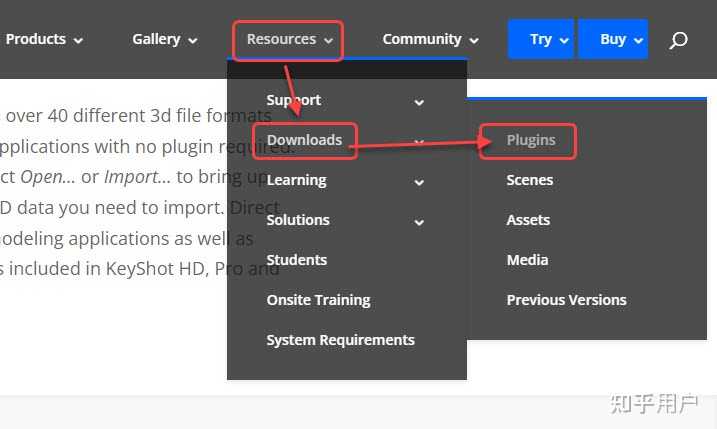Image resolution: width=717 pixels, height=429 pixels.
Task: Open the Support menu item
Action: 294,100
